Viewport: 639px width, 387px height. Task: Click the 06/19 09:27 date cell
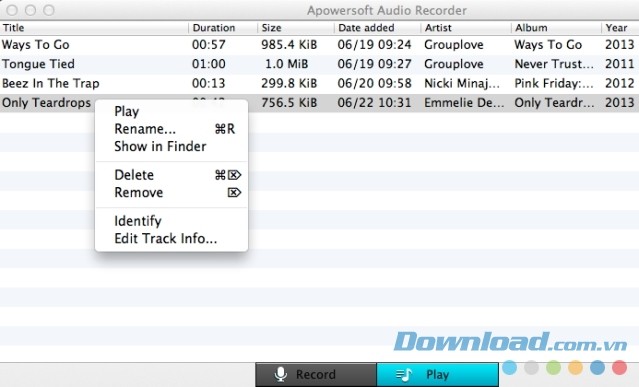click(374, 64)
